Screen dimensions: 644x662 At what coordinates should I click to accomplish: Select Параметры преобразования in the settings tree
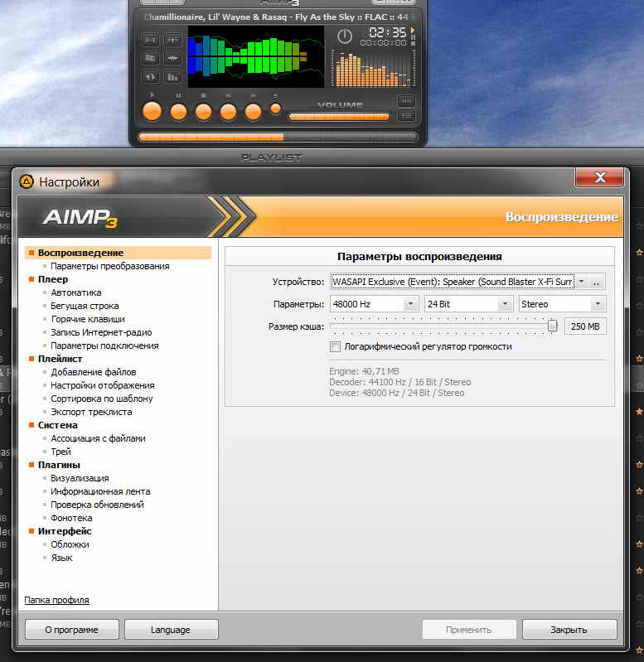point(109,266)
